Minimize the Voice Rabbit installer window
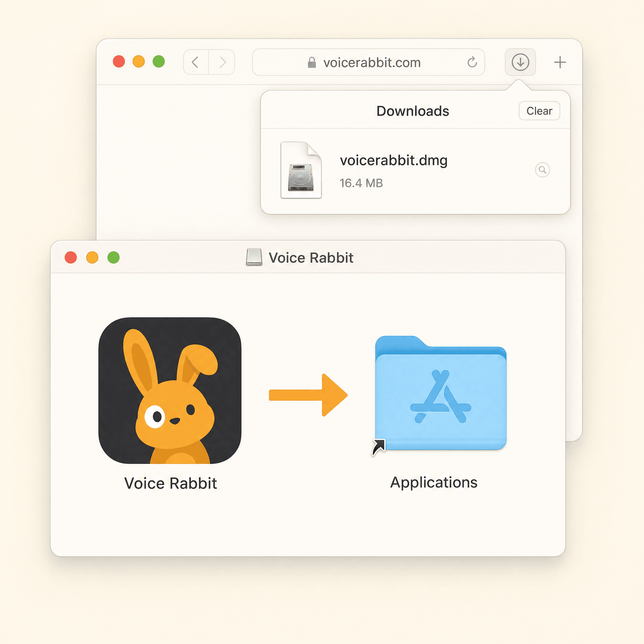The height and width of the screenshot is (644, 644). click(92, 258)
